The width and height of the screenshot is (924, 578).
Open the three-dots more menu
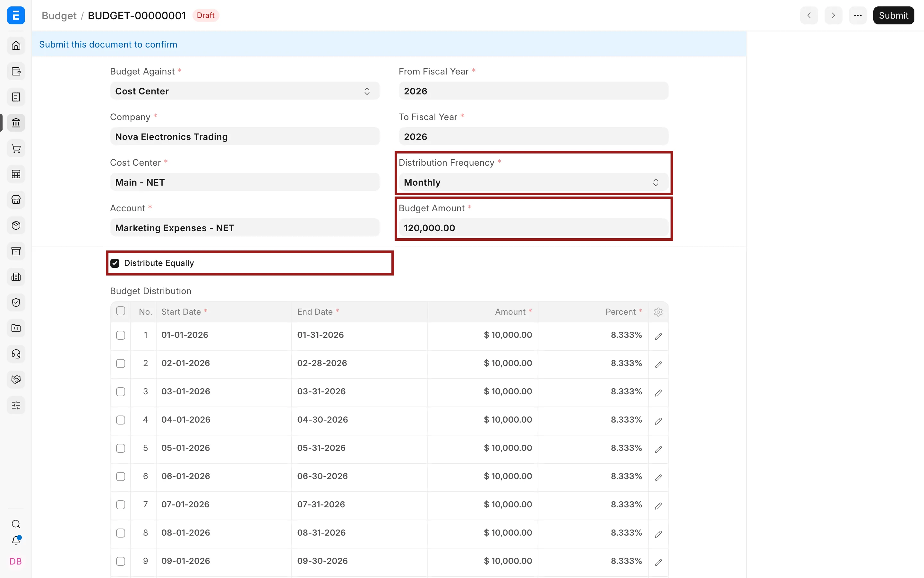pyautogui.click(x=858, y=15)
